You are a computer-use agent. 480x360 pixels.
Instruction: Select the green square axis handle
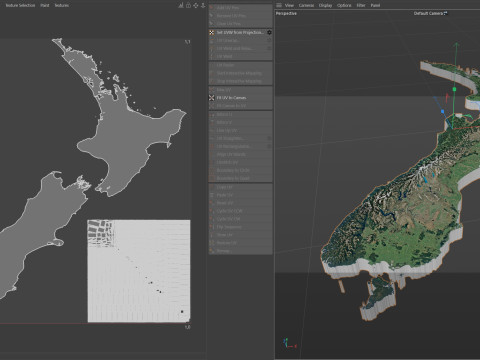click(454, 89)
